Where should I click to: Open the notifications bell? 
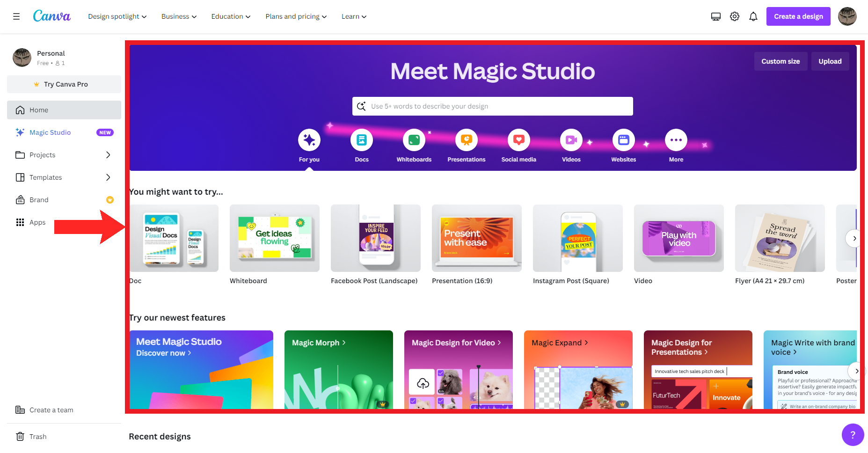pos(753,16)
